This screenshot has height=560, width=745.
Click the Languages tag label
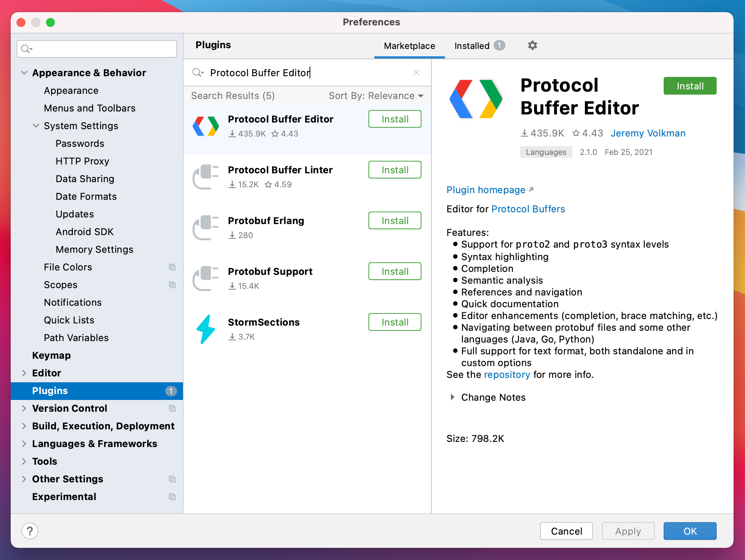click(546, 152)
